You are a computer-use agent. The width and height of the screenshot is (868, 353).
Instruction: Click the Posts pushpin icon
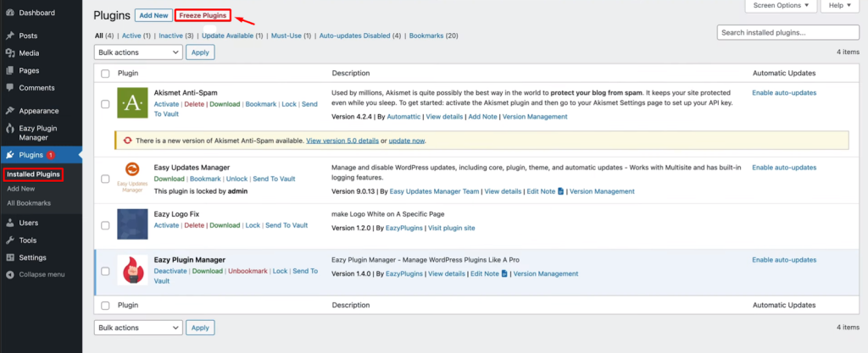click(x=9, y=36)
